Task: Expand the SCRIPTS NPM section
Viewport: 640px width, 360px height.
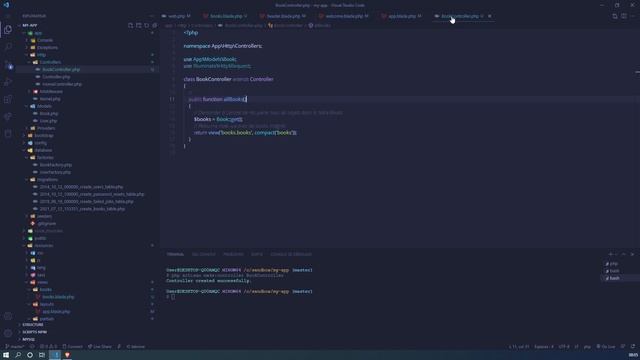Action: point(34,332)
